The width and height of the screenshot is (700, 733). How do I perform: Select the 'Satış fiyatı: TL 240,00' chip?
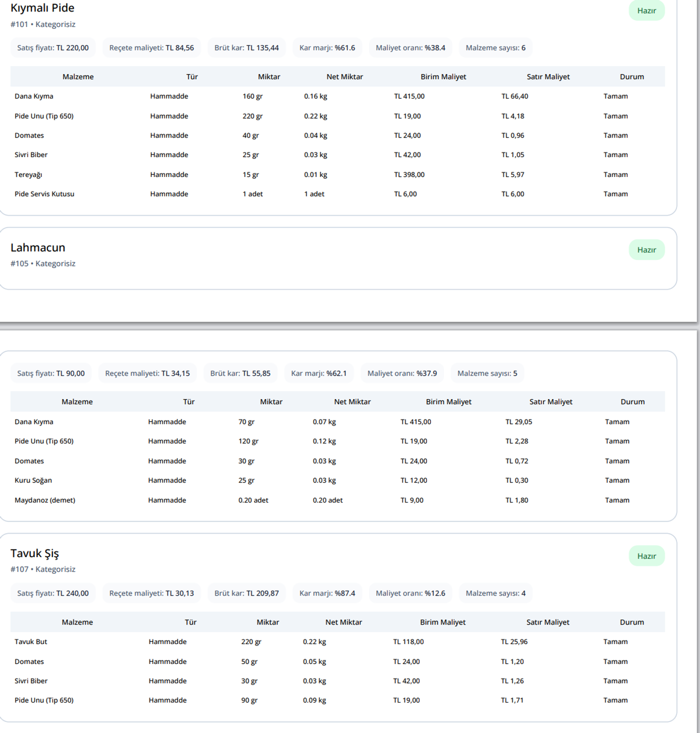click(53, 593)
